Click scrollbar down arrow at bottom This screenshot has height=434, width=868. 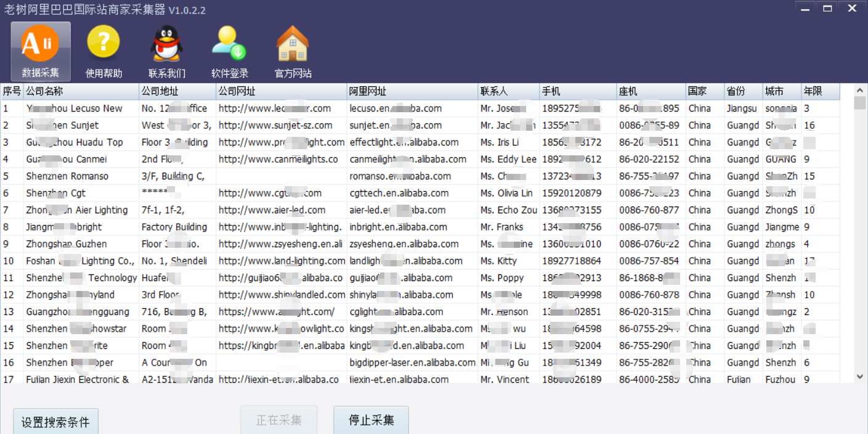(860, 376)
